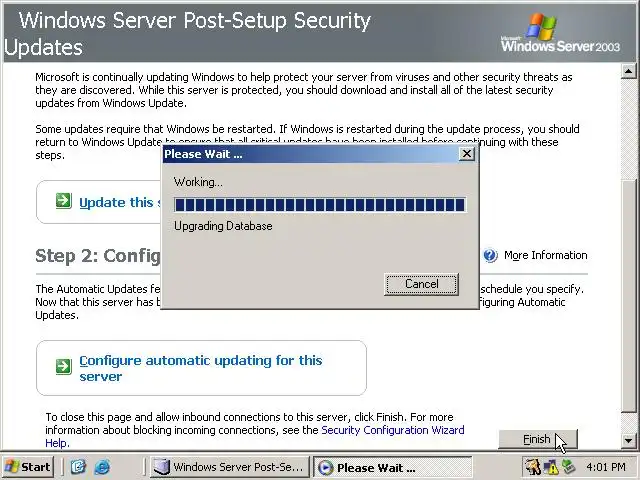The image size is (640, 480).
Task: Open the Security Configuration Wizard Help link
Action: coord(392,430)
